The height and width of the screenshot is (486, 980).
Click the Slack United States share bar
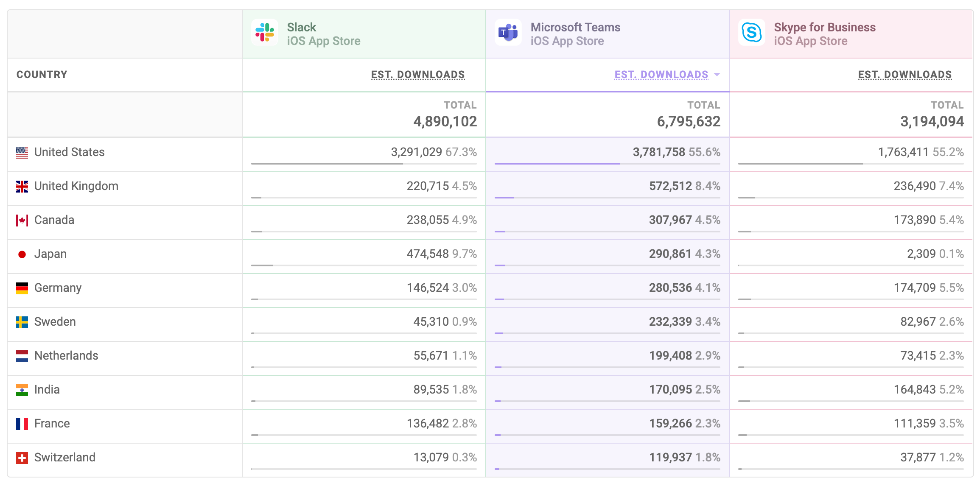tap(364, 164)
